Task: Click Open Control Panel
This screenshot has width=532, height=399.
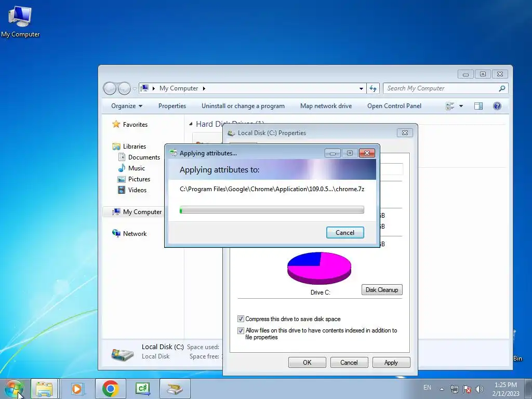Action: tap(394, 106)
